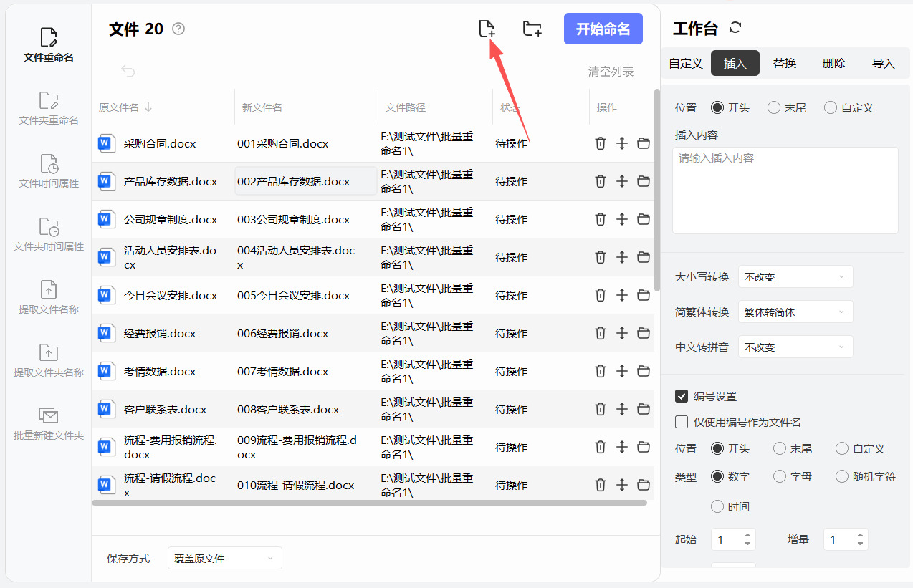Click move icon for 考情数据.docx row

[x=622, y=371]
